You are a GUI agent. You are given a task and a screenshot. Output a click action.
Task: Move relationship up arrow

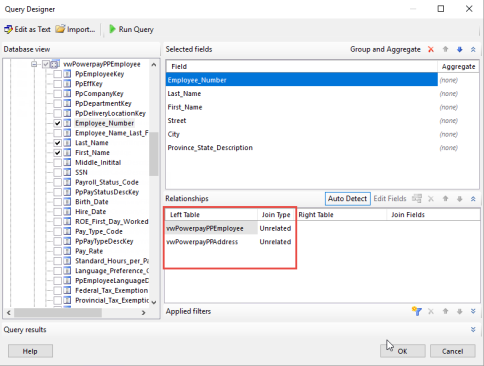coord(445,199)
